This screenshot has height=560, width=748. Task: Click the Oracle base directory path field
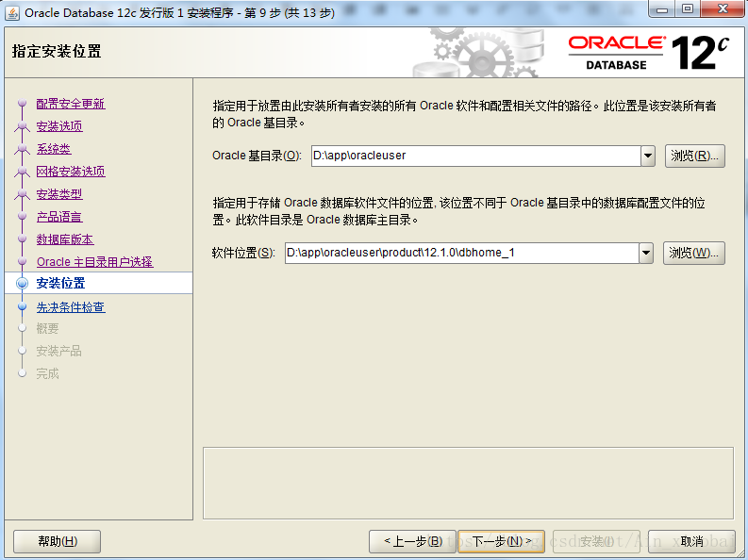[x=476, y=156]
